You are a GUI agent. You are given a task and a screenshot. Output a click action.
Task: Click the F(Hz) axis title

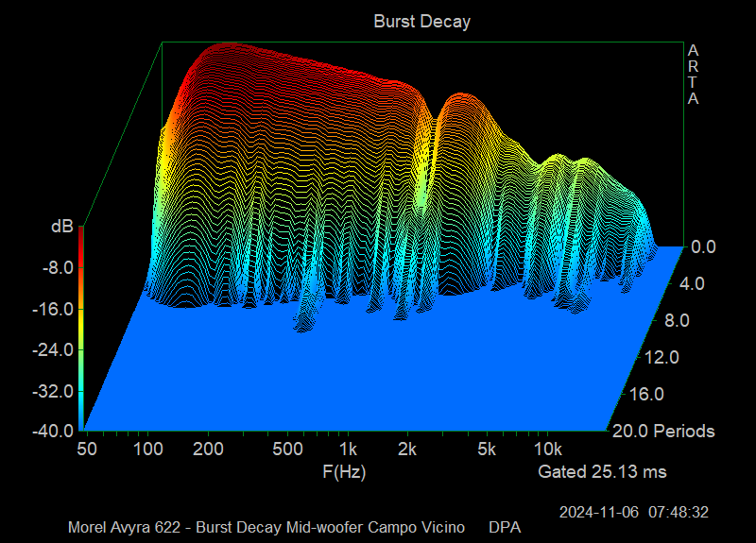[344, 471]
